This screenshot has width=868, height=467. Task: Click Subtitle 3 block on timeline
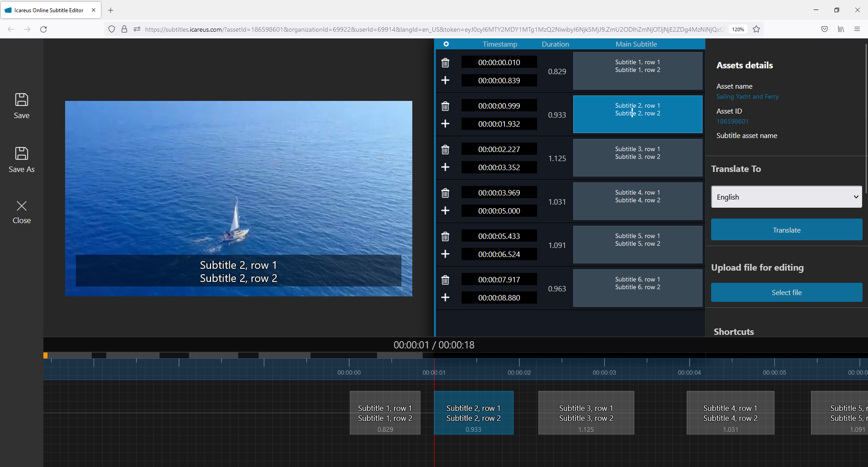(x=586, y=413)
